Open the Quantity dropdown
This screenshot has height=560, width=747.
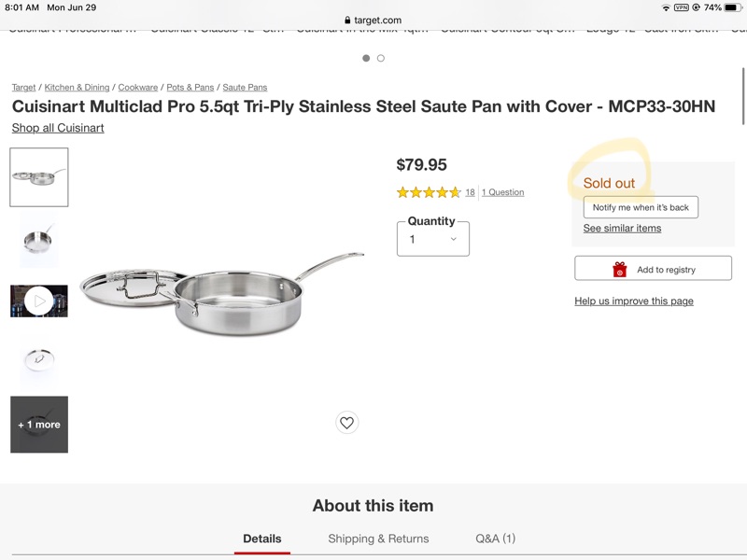tap(433, 239)
